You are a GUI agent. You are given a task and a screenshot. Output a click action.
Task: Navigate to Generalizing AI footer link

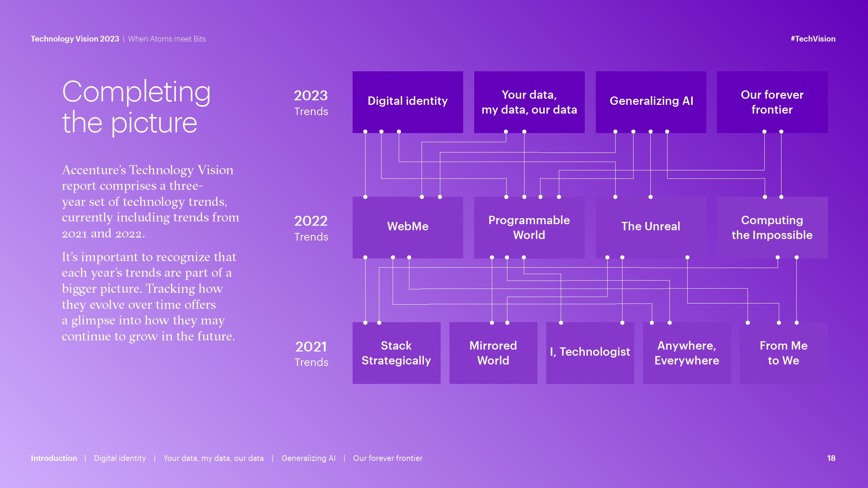tap(308, 458)
